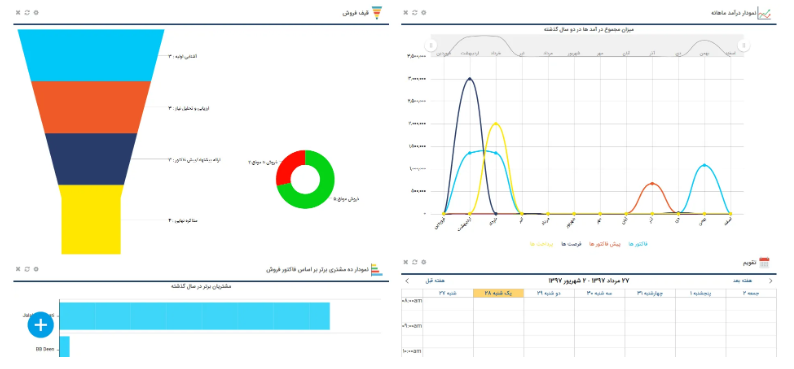This screenshot has height=369, width=794.
Task: Refresh the calendar (تقویم) panel
Action: [415, 262]
